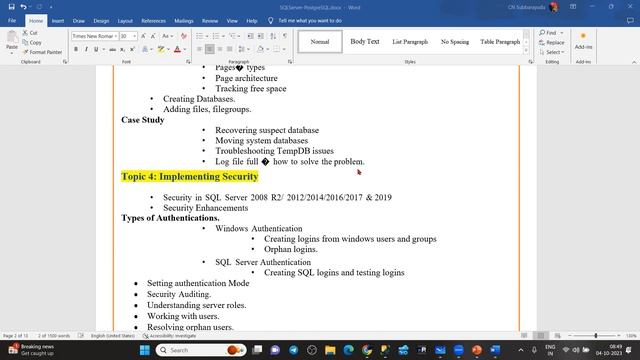Open File Explorer from the taskbar
The height and width of the screenshot is (360, 640).
(x=330, y=350)
